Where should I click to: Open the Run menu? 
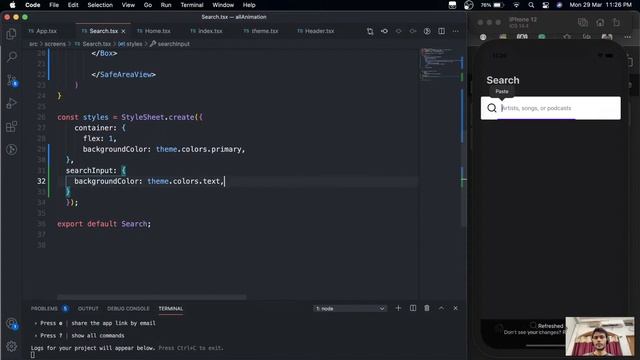[166, 5]
